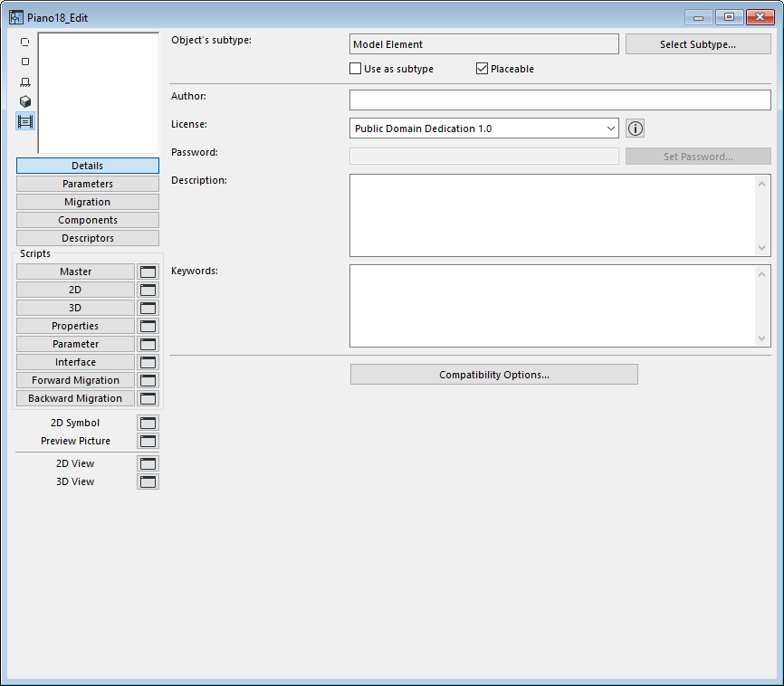The image size is (784, 686).
Task: Click the Password field
Action: pos(484,156)
